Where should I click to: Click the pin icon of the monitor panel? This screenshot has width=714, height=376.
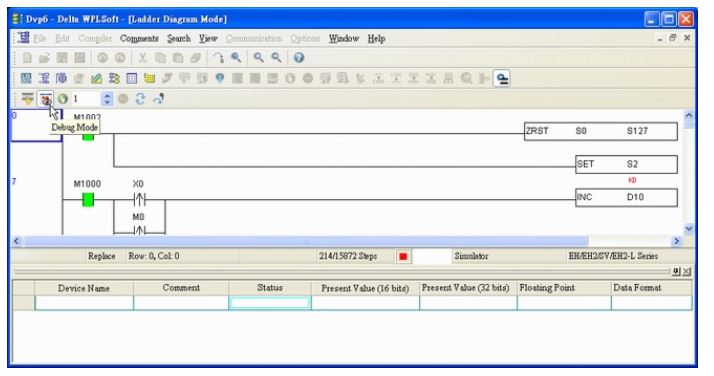pos(677,272)
